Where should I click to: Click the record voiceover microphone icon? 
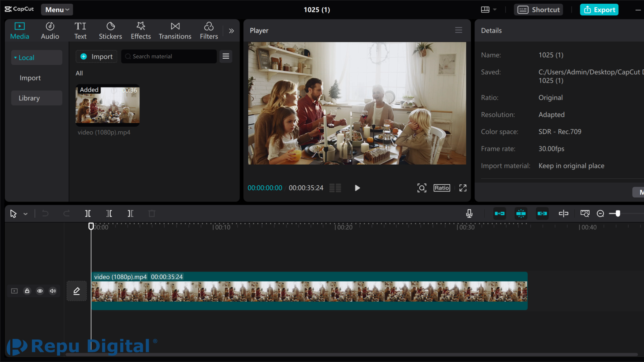coord(469,214)
